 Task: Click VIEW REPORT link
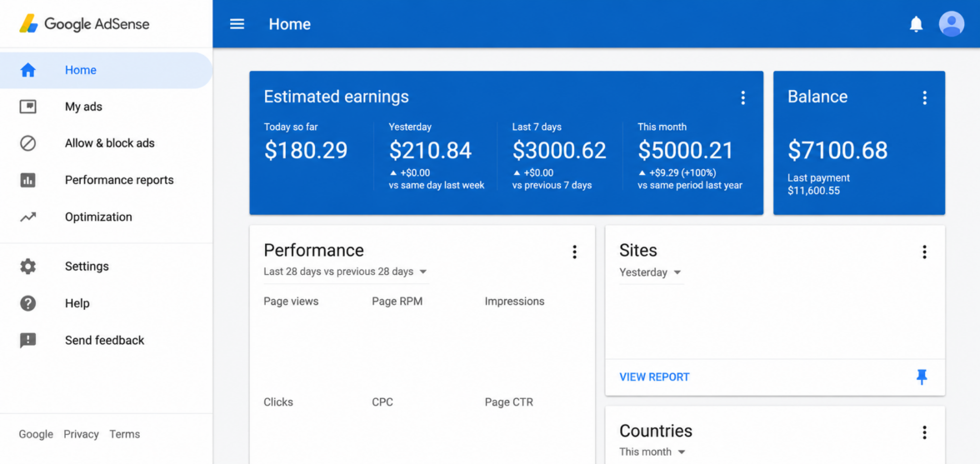tap(654, 377)
